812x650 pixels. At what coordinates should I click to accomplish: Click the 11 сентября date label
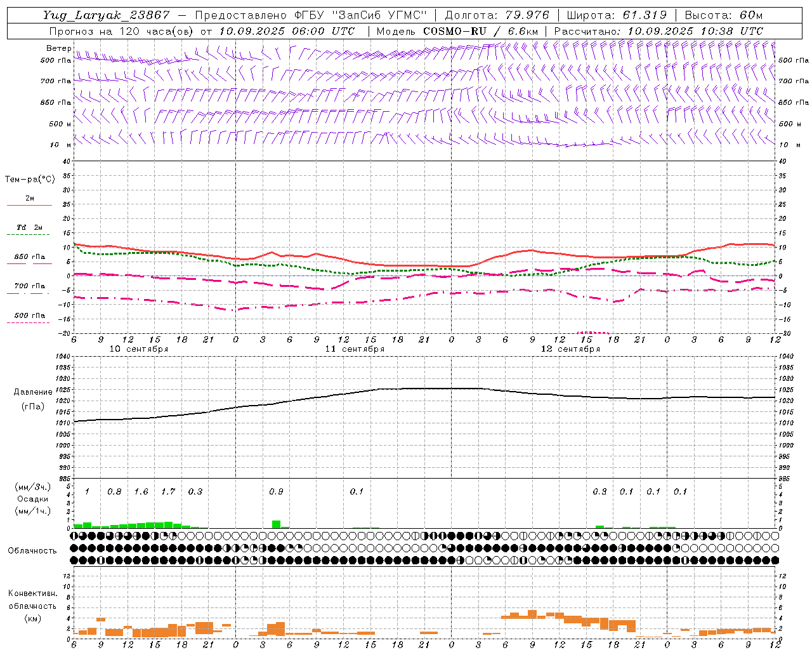(355, 349)
